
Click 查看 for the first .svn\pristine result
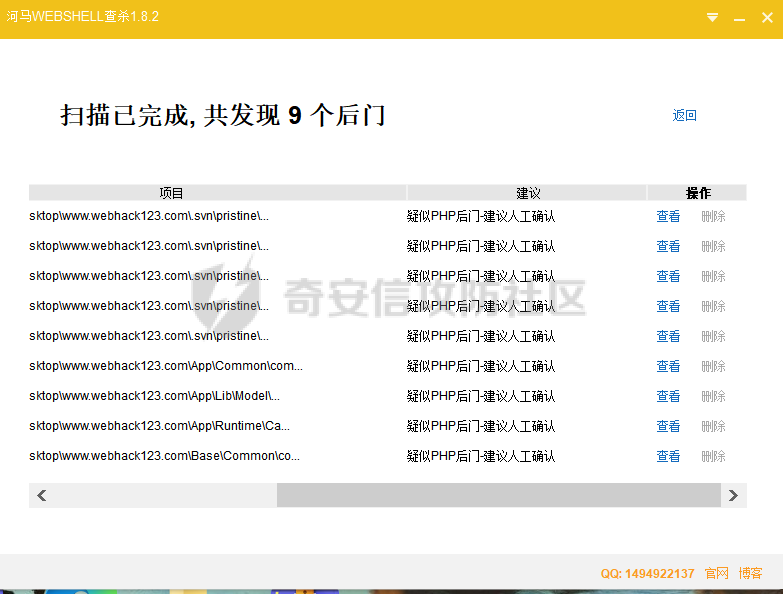click(668, 216)
